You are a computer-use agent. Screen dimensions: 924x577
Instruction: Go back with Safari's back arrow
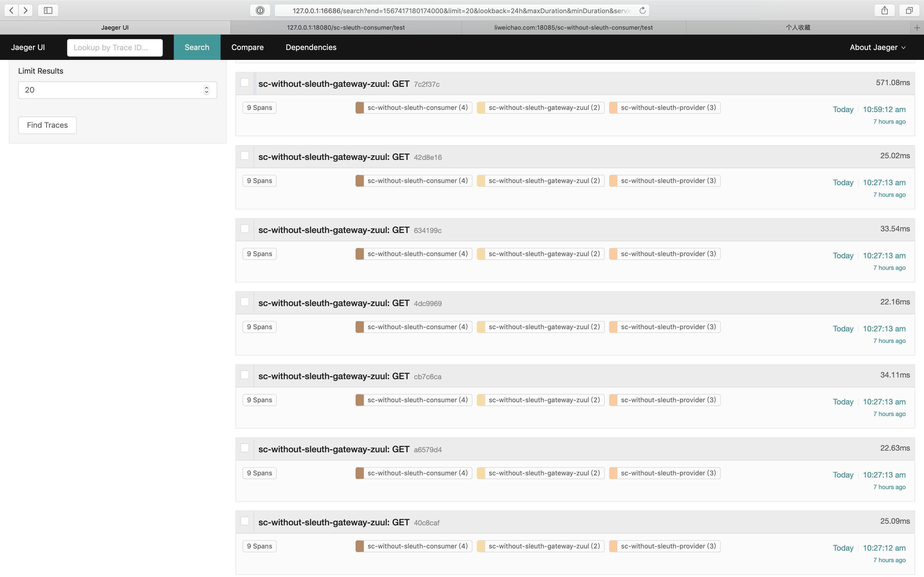point(12,10)
